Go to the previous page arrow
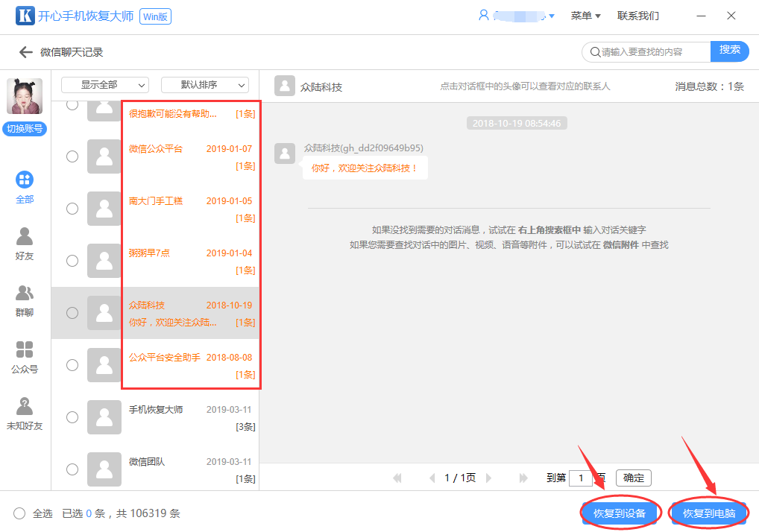The height and width of the screenshot is (532, 759). pos(432,478)
